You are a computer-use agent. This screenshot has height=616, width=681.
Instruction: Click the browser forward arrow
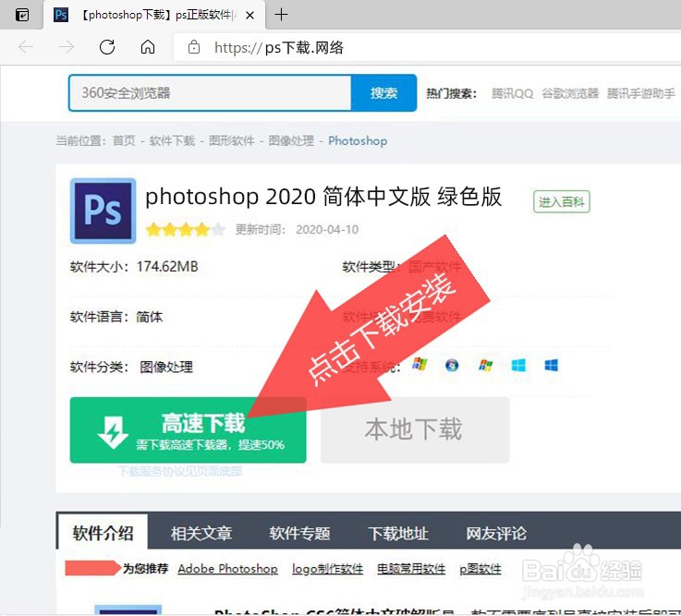coord(66,46)
